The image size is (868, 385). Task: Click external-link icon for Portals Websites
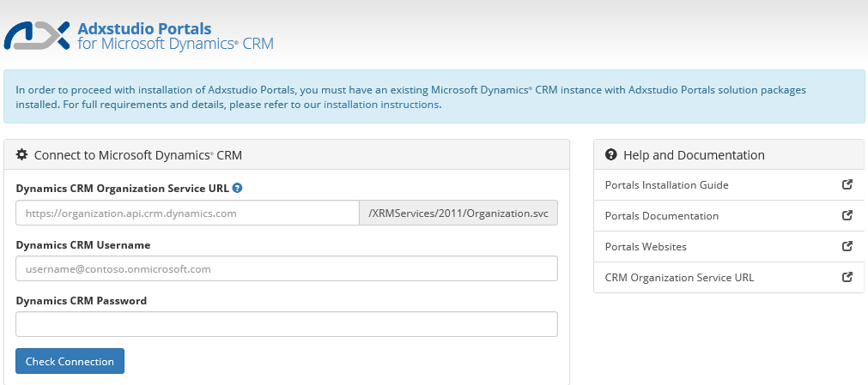click(x=847, y=246)
